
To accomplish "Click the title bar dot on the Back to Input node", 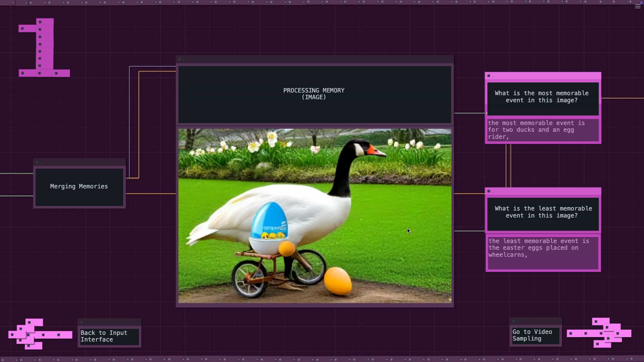I will (82, 322).
